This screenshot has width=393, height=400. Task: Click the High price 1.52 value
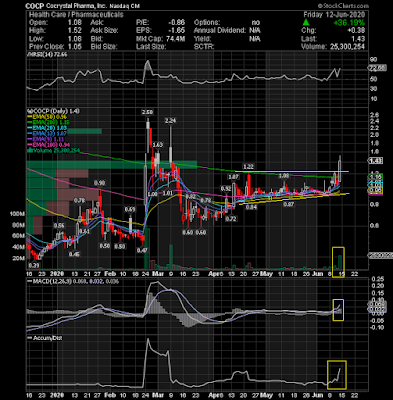pos(75,30)
